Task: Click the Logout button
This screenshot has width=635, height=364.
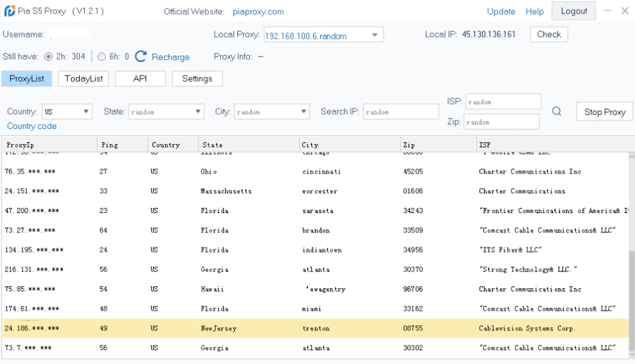Action: pos(574,11)
